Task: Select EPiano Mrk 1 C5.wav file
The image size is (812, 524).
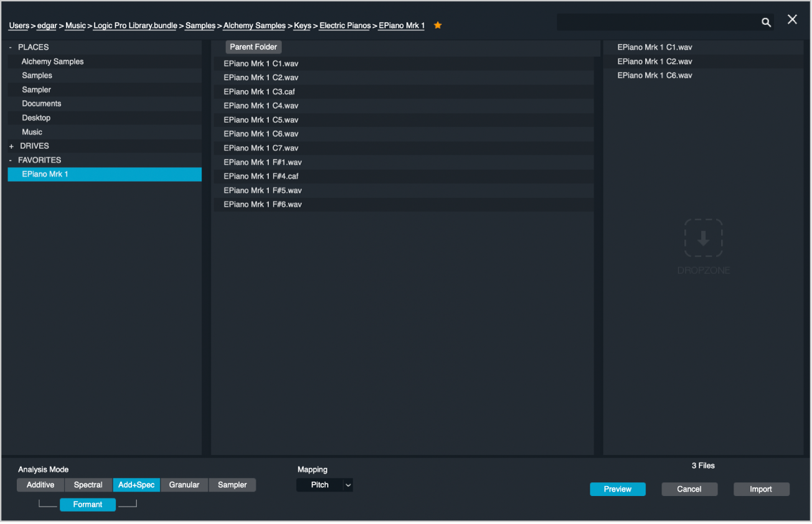Action: pyautogui.click(x=404, y=120)
